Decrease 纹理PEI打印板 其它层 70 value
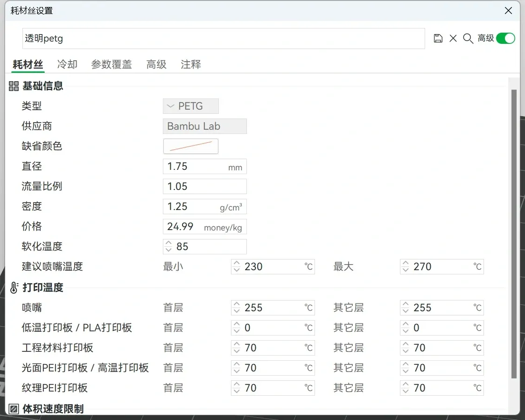Viewport: 525px width, 420px height. pyautogui.click(x=406, y=391)
